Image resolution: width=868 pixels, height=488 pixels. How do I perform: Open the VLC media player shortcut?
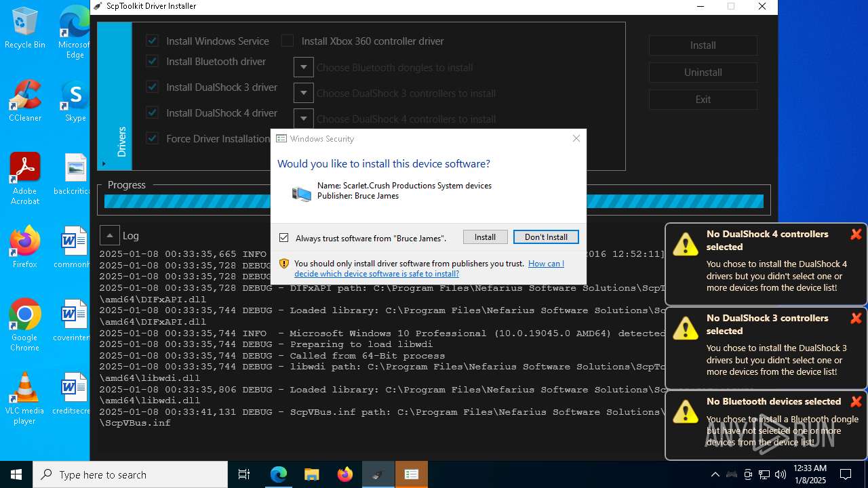pos(25,399)
